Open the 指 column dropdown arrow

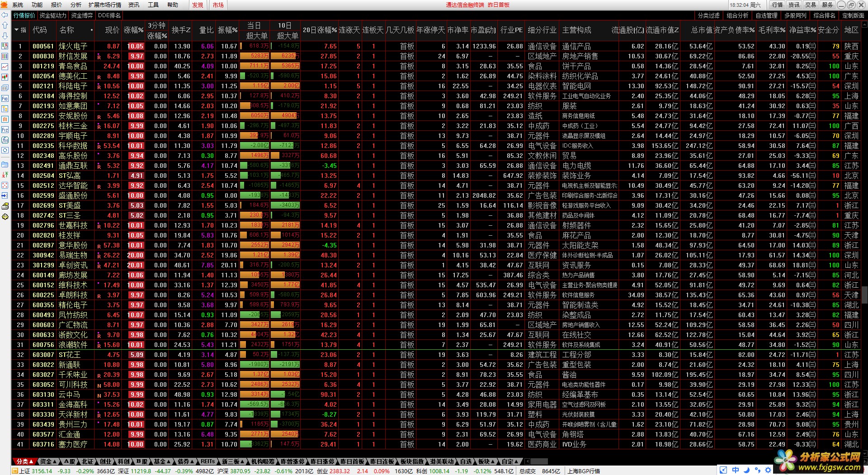pyautogui.click(x=17, y=30)
